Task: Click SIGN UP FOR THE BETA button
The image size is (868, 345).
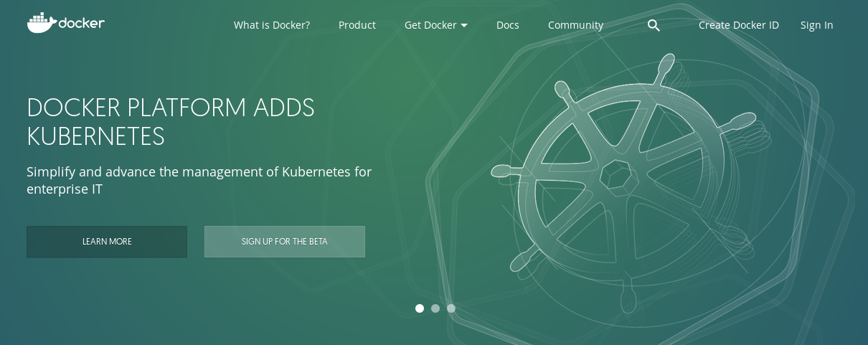Action: (x=285, y=242)
